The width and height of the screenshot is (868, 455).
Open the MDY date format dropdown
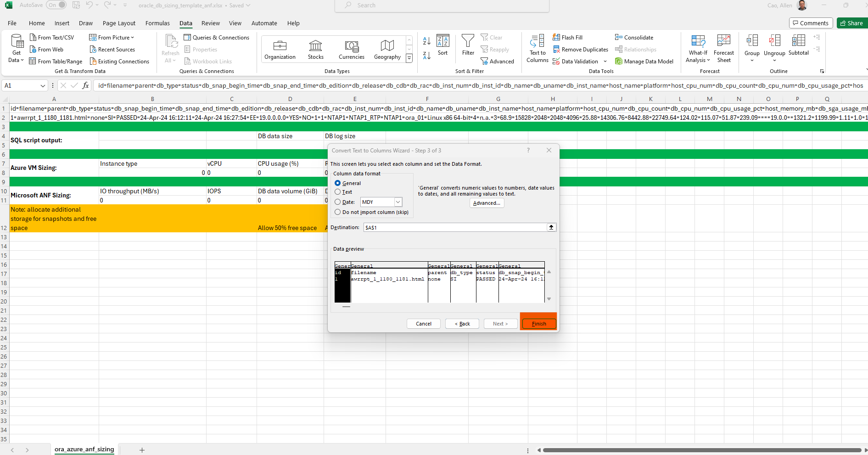point(398,202)
